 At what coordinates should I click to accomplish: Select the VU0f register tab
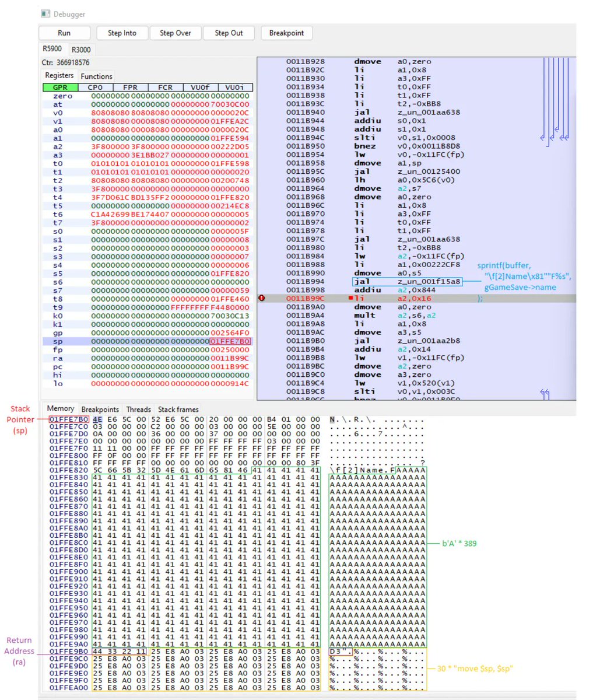point(200,87)
